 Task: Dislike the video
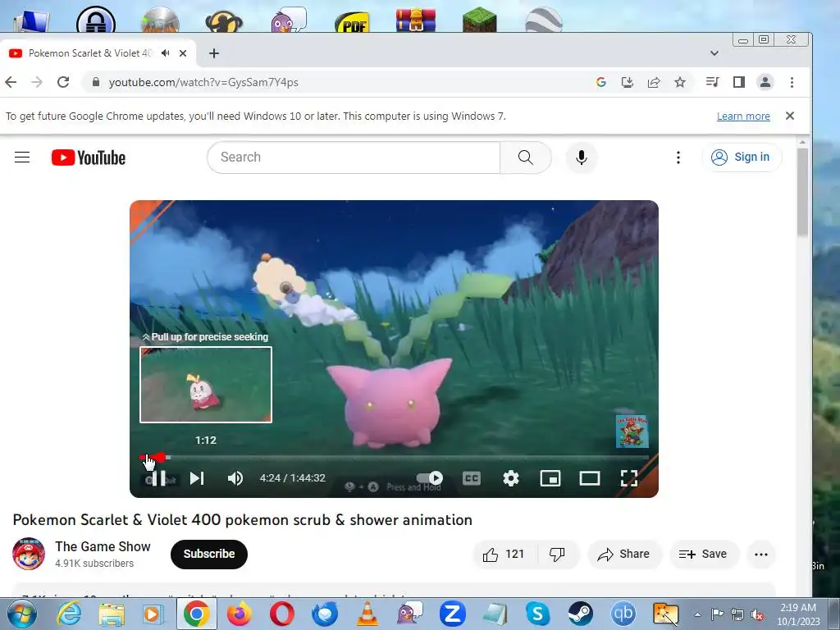click(x=558, y=554)
